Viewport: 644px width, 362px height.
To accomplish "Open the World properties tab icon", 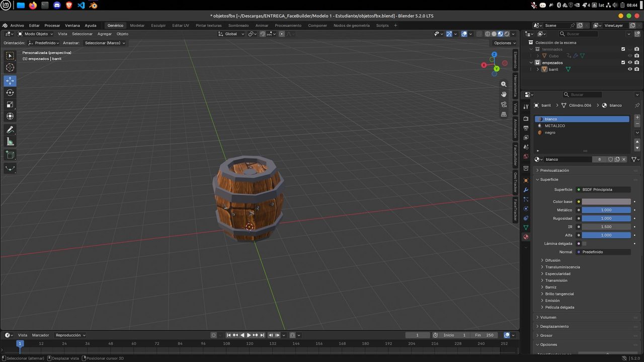I will pos(526,156).
